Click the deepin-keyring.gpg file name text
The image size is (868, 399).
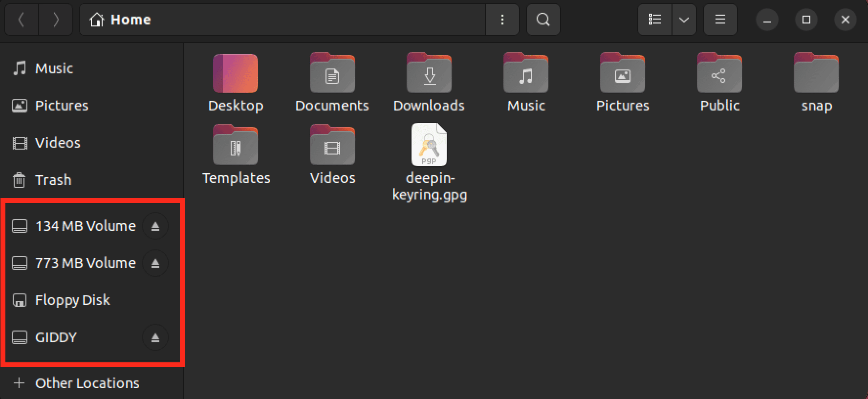coord(430,186)
